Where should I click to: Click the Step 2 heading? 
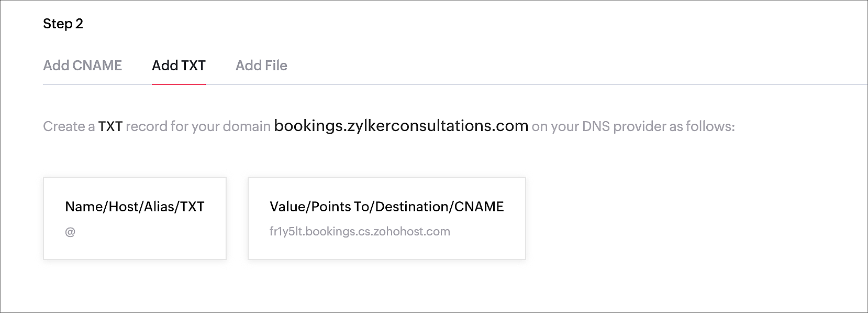point(63,24)
